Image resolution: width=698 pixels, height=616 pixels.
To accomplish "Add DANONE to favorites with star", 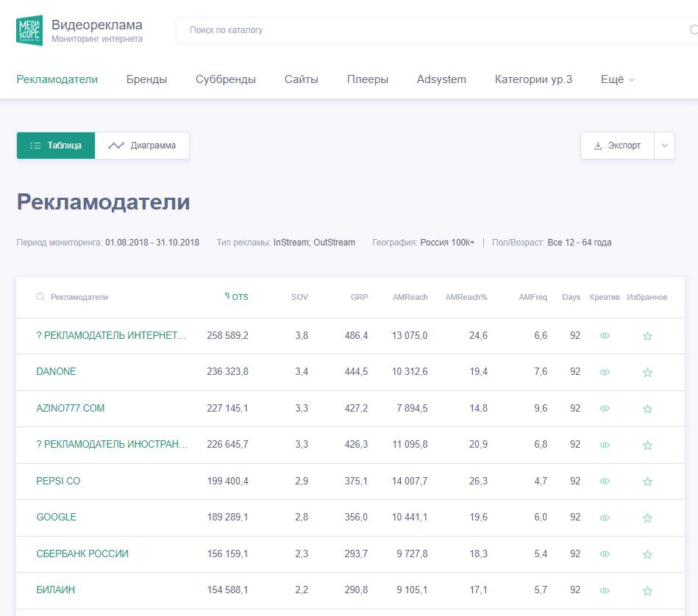I will tap(647, 373).
